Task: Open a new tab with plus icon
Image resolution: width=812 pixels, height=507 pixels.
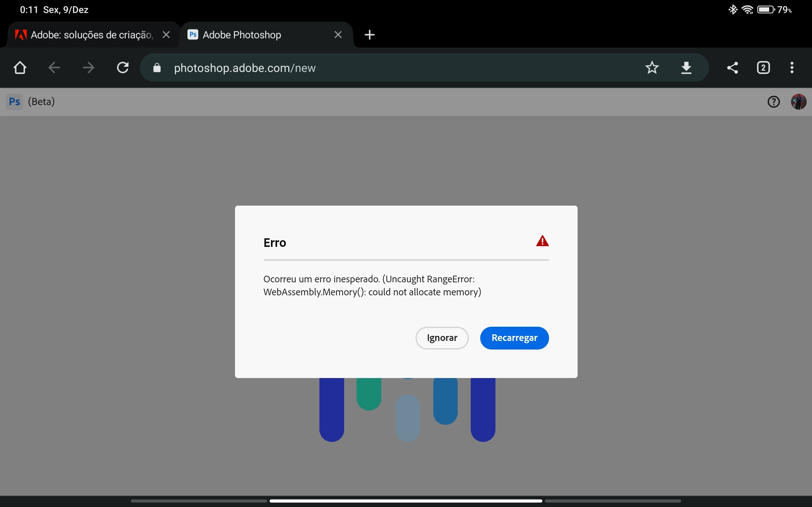Action: [x=370, y=35]
